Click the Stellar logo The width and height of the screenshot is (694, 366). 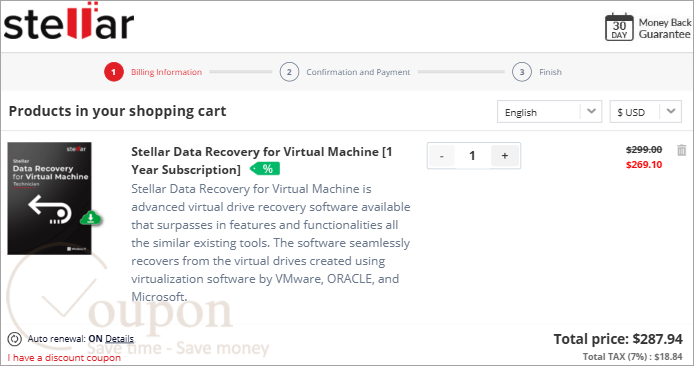pos(69,21)
